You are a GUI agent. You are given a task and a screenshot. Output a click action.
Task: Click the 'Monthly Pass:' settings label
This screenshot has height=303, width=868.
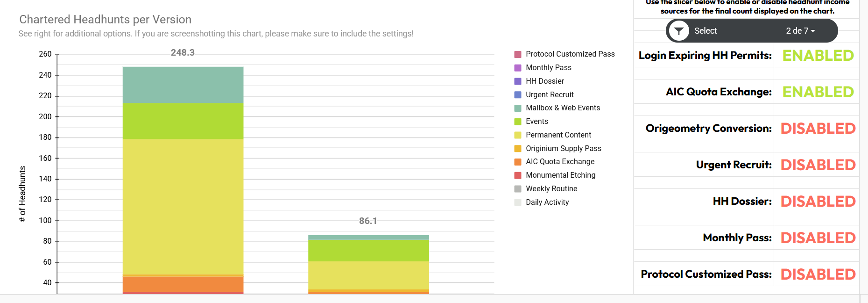tap(737, 238)
